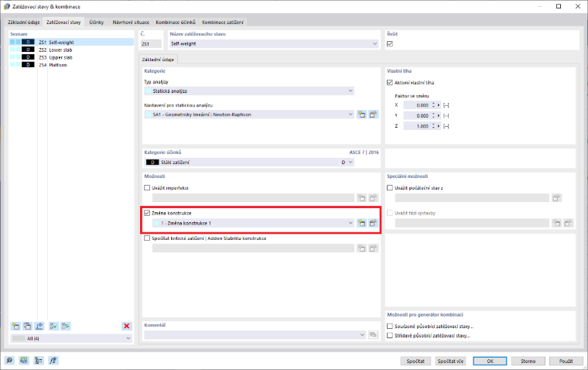Select ZS2 Lower slab load case

(x=71, y=50)
